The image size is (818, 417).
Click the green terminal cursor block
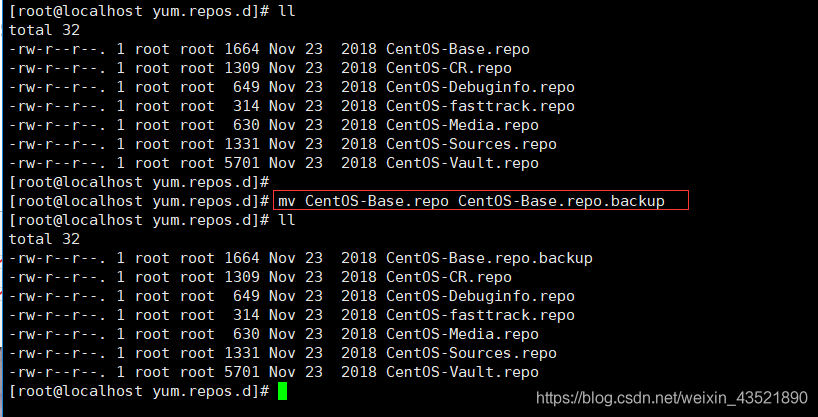[282, 391]
